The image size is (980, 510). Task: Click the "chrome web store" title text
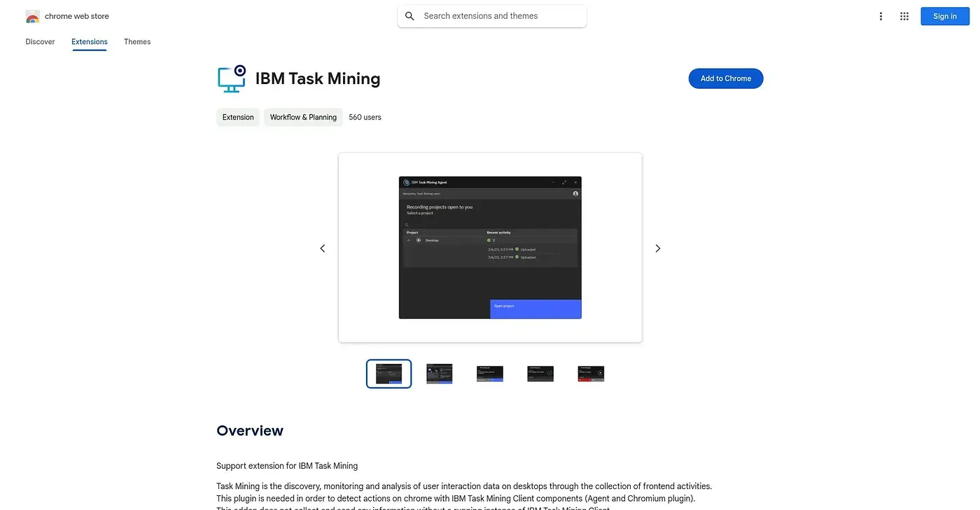click(77, 16)
